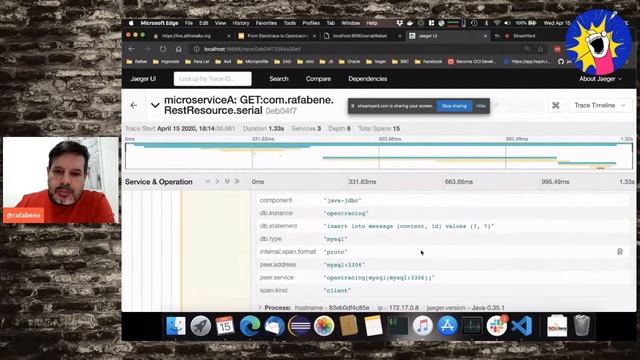Open the 'Become OCI Devel...' bookmark

tap(472, 62)
